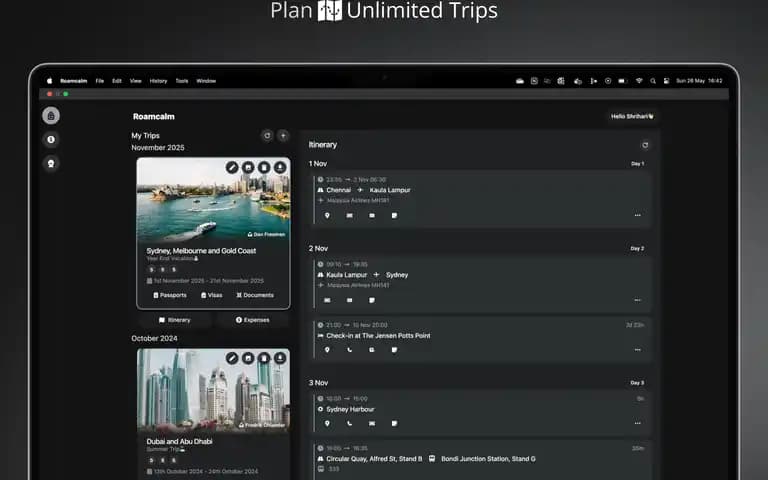Edit the Sydney trip with pencil icon
The width and height of the screenshot is (768, 480).
pos(232,168)
